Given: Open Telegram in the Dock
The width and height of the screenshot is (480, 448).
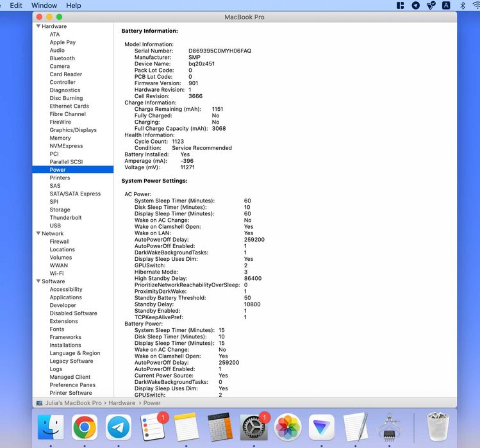Looking at the screenshot, I should (x=119, y=427).
